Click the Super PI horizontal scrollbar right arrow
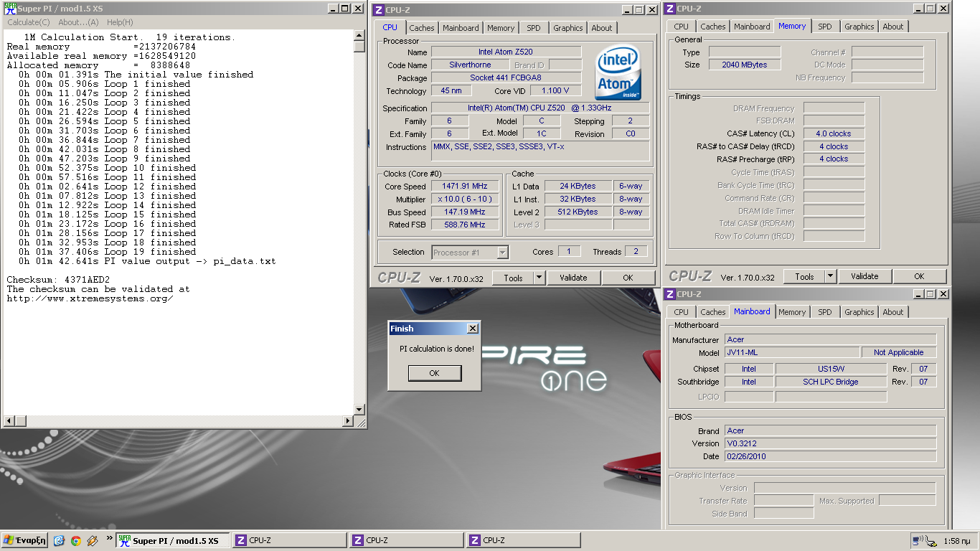This screenshot has width=980, height=551. click(x=348, y=420)
